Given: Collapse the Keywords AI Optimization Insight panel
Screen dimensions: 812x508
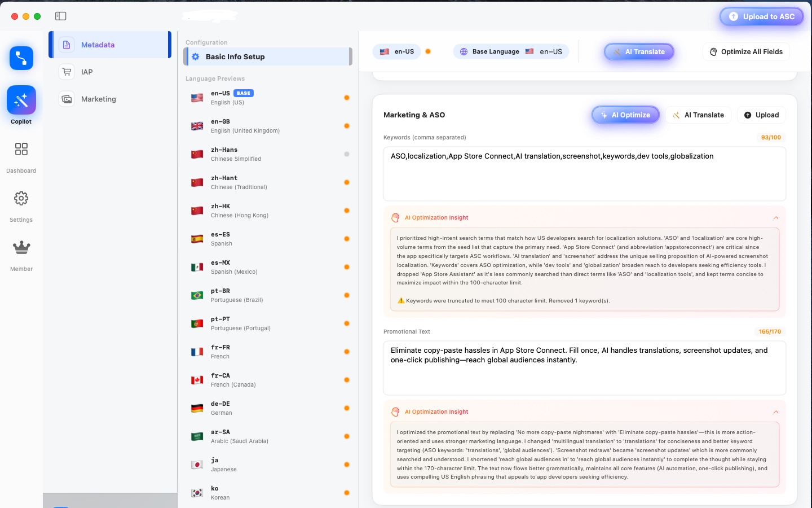Looking at the screenshot, I should (776, 217).
